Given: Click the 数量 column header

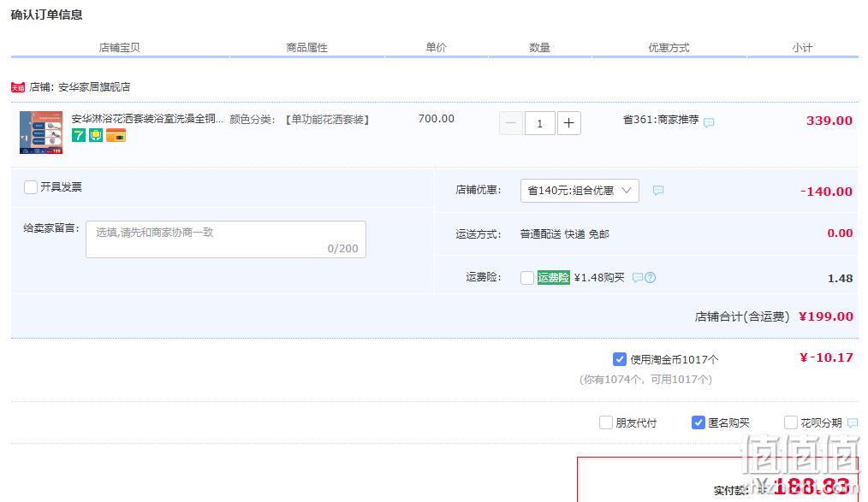Looking at the screenshot, I should [x=540, y=48].
